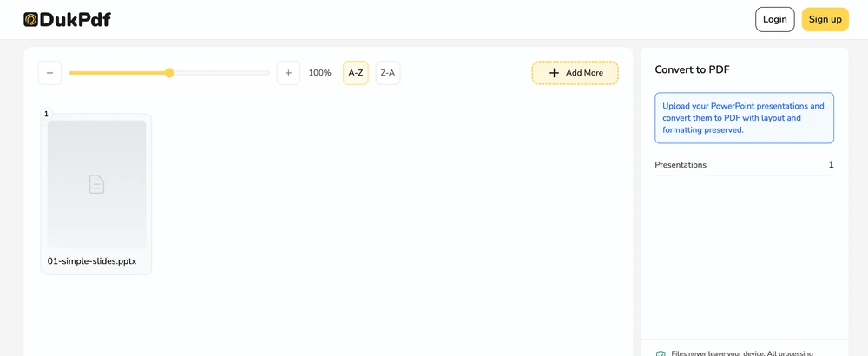The image size is (868, 356).
Task: Click the DukPdf logo icon
Action: (x=31, y=20)
